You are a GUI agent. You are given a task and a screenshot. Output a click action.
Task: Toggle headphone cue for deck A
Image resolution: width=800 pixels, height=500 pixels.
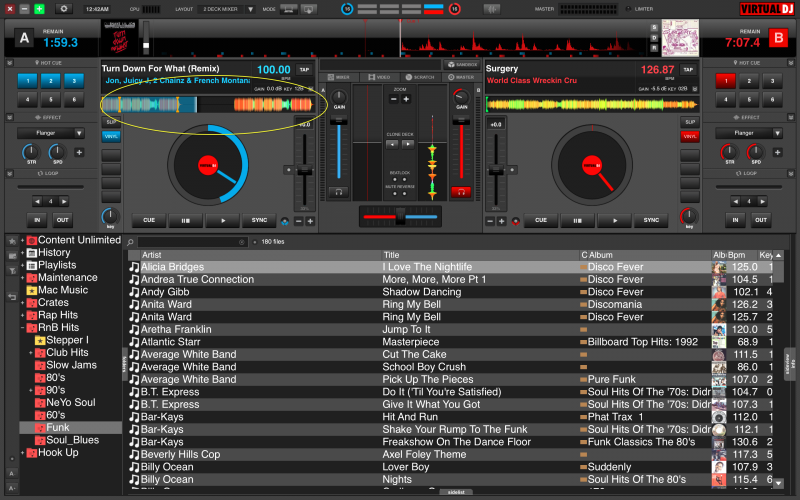pyautogui.click(x=339, y=191)
